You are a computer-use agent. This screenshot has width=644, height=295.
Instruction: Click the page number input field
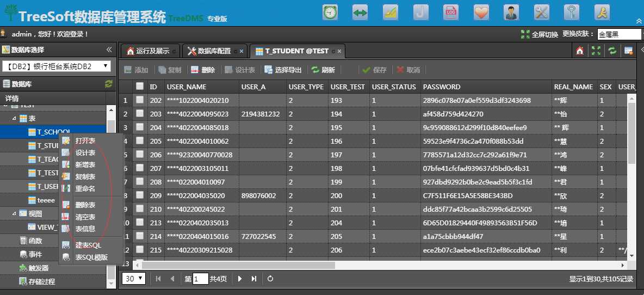pyautogui.click(x=200, y=279)
